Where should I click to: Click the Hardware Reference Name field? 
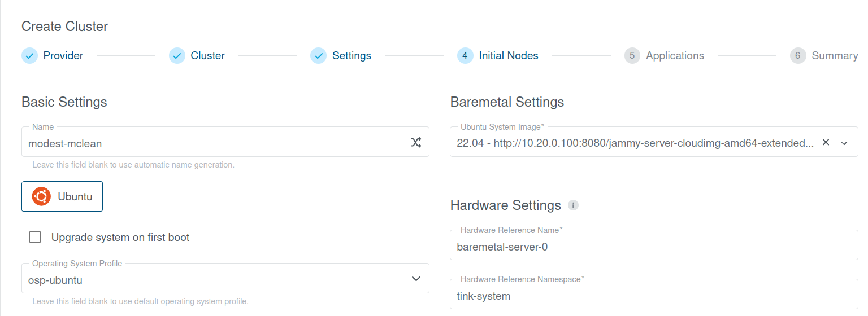653,247
